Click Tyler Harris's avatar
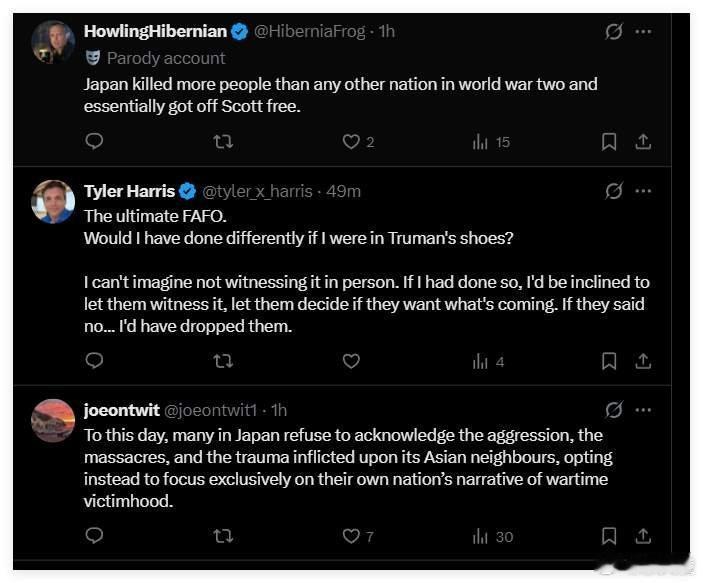This screenshot has height=583, width=703. click(x=53, y=201)
